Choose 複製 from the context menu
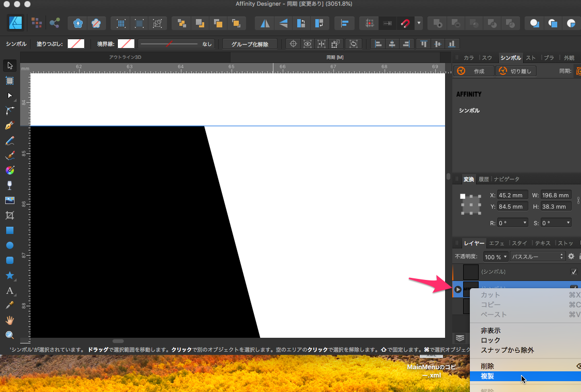This screenshot has height=392, width=581. point(487,376)
